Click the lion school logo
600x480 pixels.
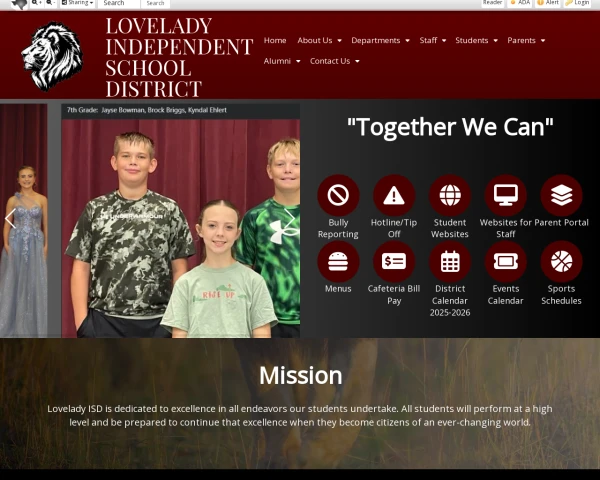52,56
